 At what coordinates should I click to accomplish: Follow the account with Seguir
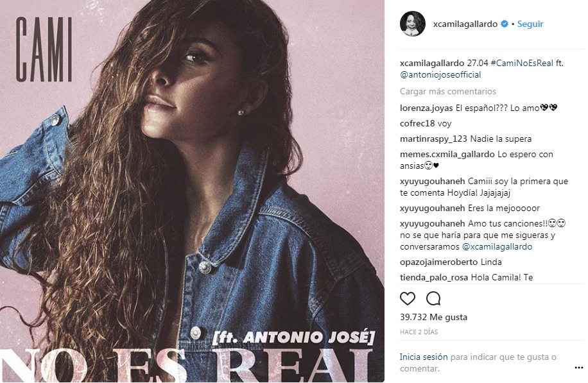530,24
